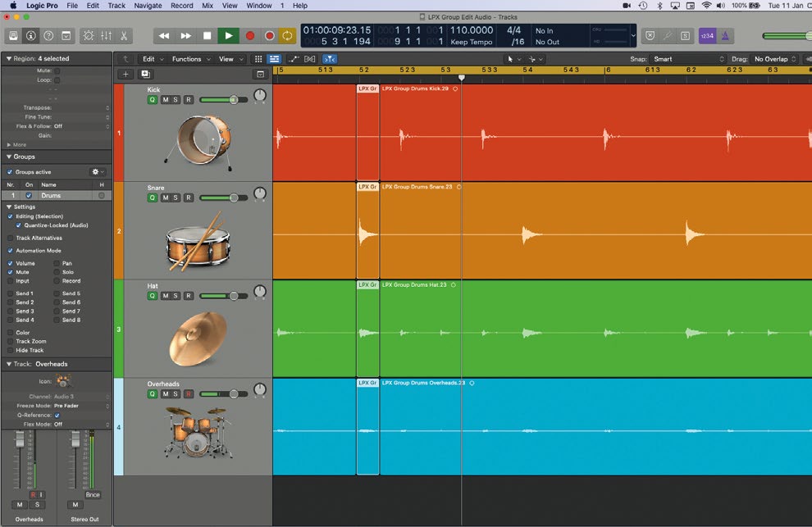
Task: Click the master volume slider
Action: (x=787, y=36)
